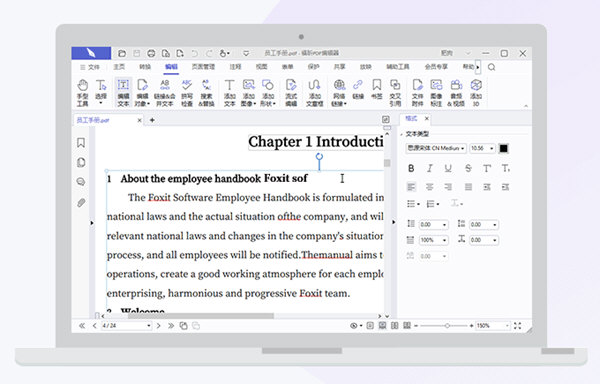
Task: Jump to the last page
Action: 171,326
